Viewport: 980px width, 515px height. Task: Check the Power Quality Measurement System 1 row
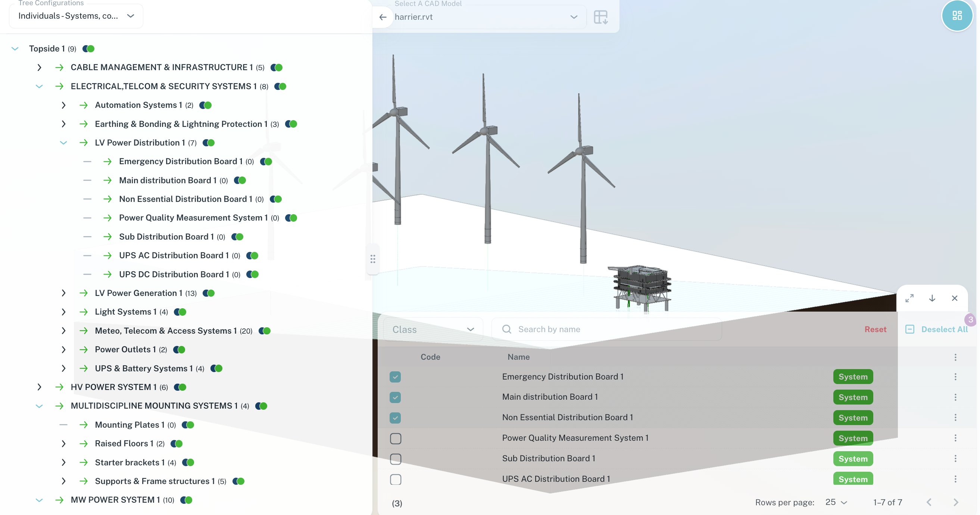pyautogui.click(x=395, y=438)
